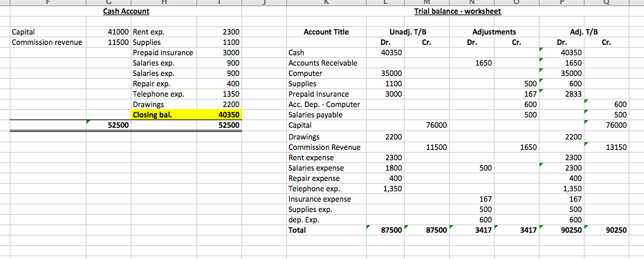Select the 35000 Computer cell under Unadj. T/B

click(385, 73)
